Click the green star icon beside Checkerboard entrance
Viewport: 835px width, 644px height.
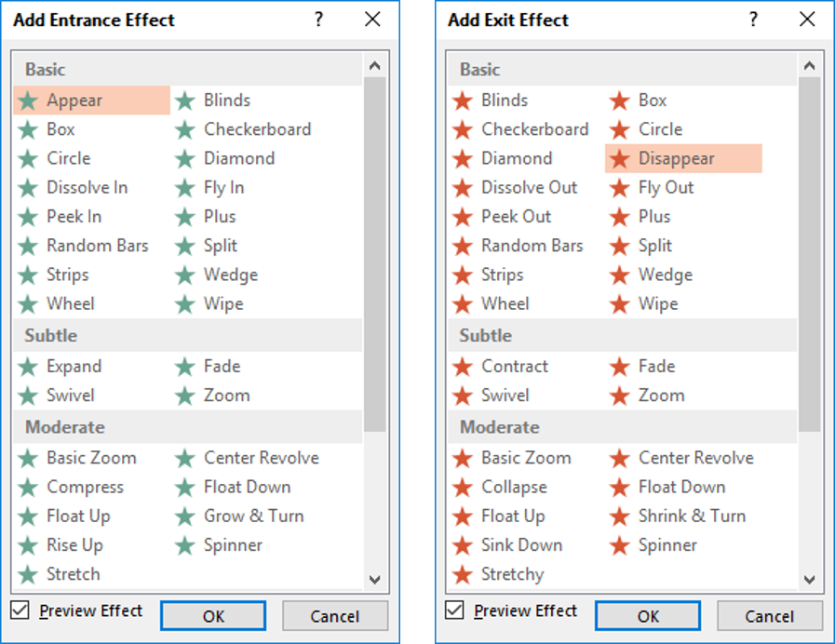(x=185, y=129)
